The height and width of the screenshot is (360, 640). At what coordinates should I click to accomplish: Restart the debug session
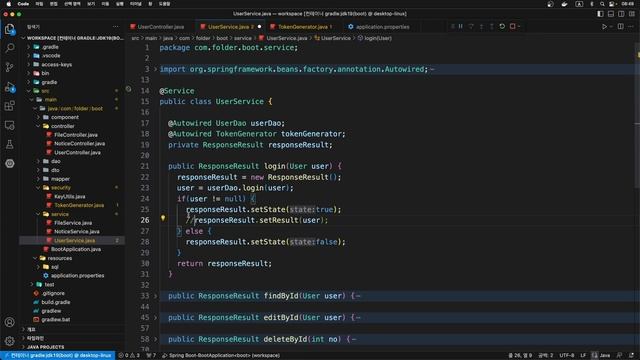[x=502, y=27]
